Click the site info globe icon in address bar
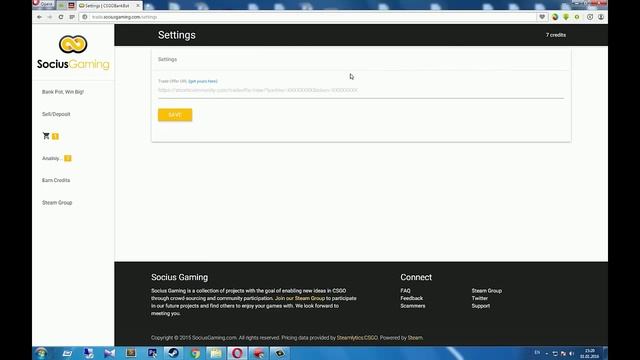This screenshot has height=360, width=640. (85, 17)
